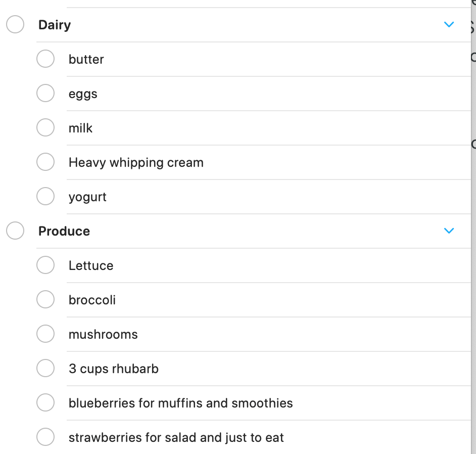Mark Lettuce as done
This screenshot has height=454, width=476.
pos(45,265)
